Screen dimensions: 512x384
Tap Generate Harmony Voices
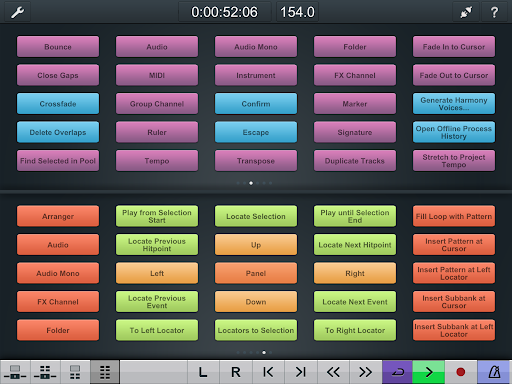pyautogui.click(x=454, y=104)
